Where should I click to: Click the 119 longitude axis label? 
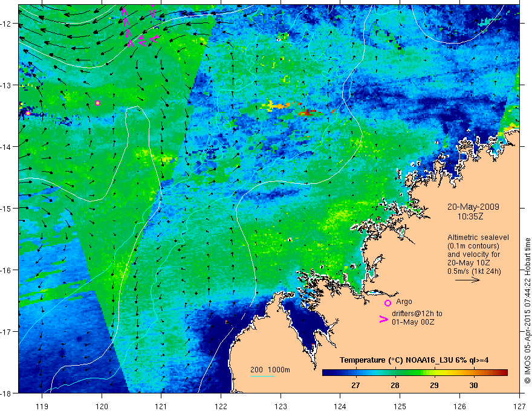[42, 406]
